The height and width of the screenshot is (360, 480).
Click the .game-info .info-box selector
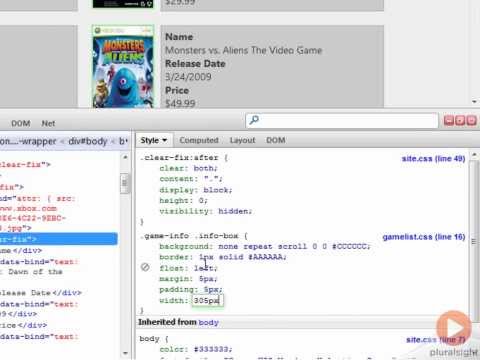189,236
